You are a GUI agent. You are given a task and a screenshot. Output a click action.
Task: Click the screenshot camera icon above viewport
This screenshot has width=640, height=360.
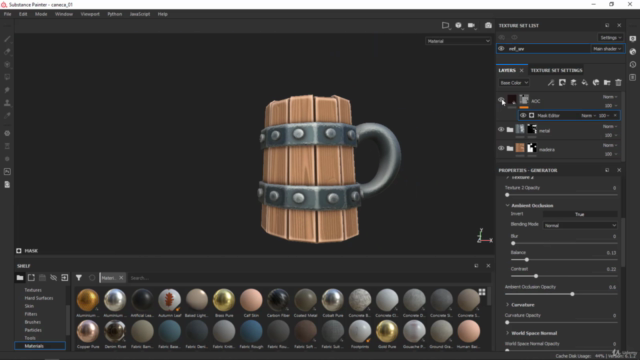(488, 25)
